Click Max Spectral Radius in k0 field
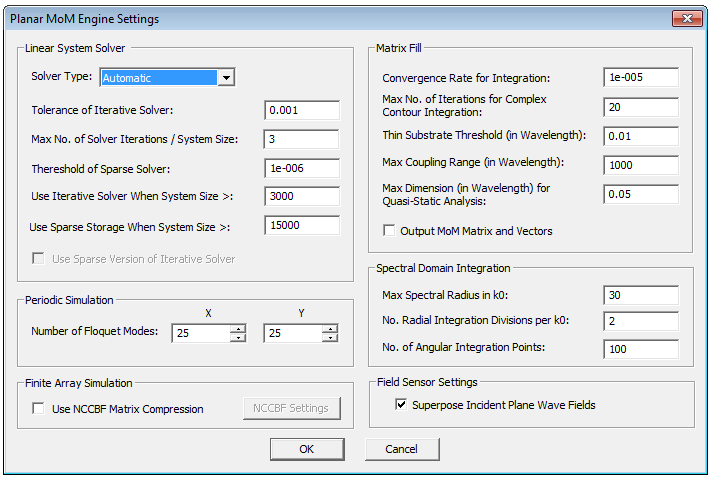Viewport: 712px width, 479px height. click(x=641, y=295)
